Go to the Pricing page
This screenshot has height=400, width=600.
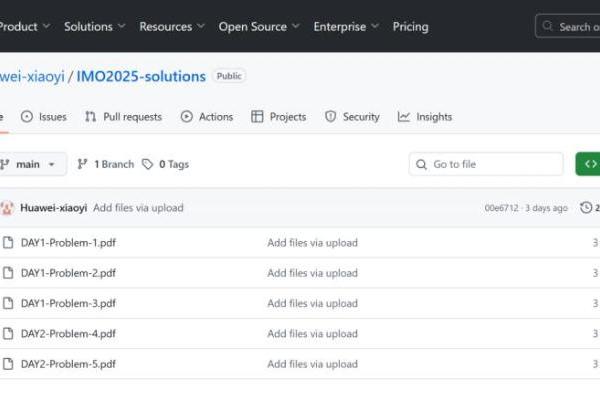410,27
